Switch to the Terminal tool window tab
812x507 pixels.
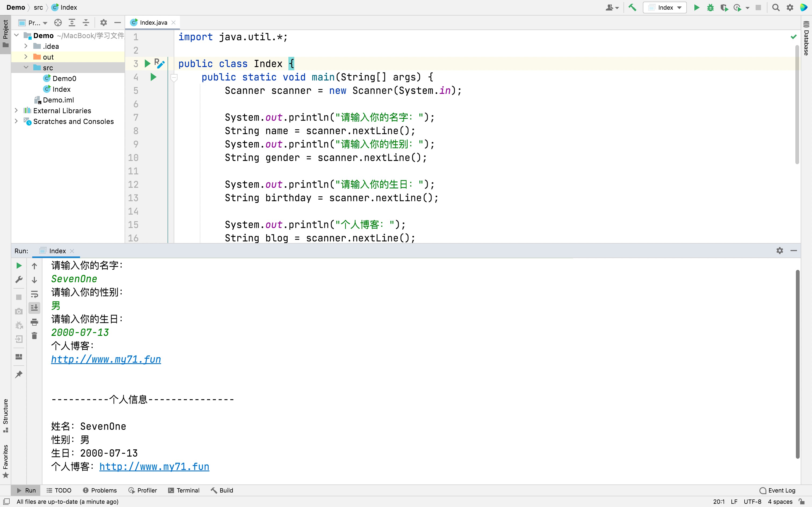pos(184,490)
